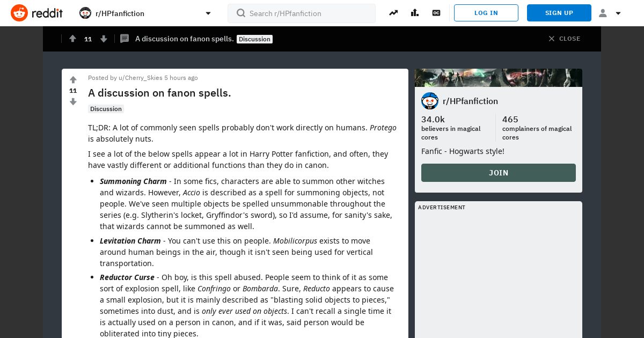This screenshot has width=644, height=338.
Task: Open the Reddit home logo
Action: 36,13
